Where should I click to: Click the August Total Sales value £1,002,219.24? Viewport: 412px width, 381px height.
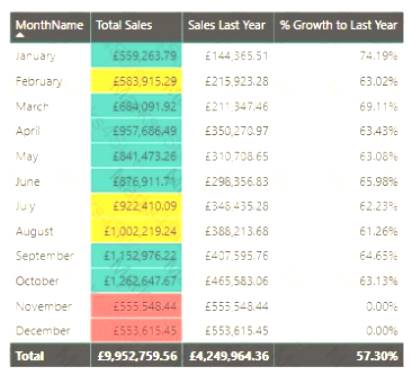pos(140,231)
